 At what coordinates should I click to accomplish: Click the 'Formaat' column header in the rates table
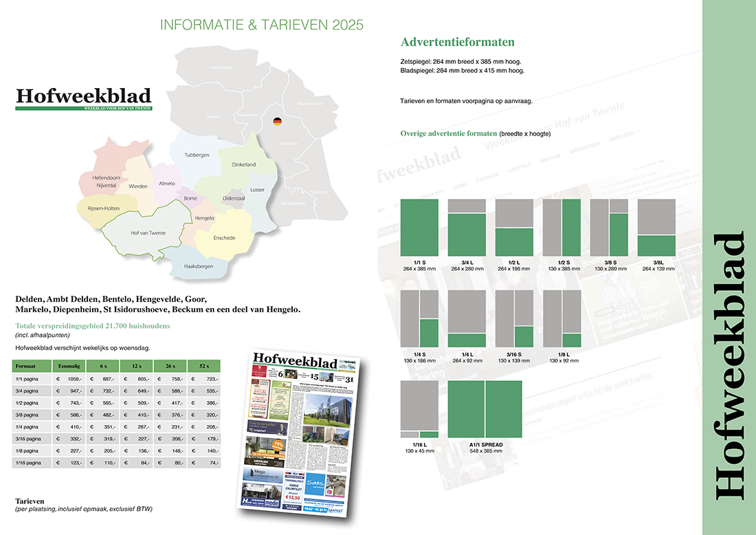click(32, 366)
